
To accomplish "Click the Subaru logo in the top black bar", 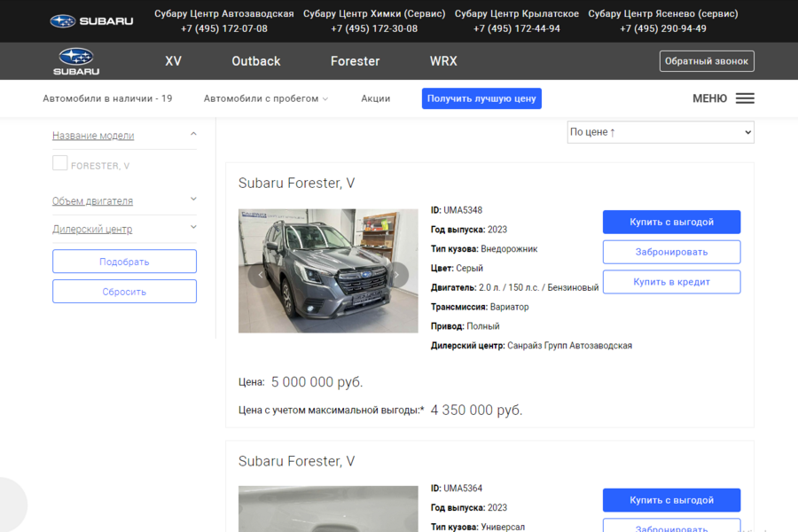I will [x=91, y=21].
